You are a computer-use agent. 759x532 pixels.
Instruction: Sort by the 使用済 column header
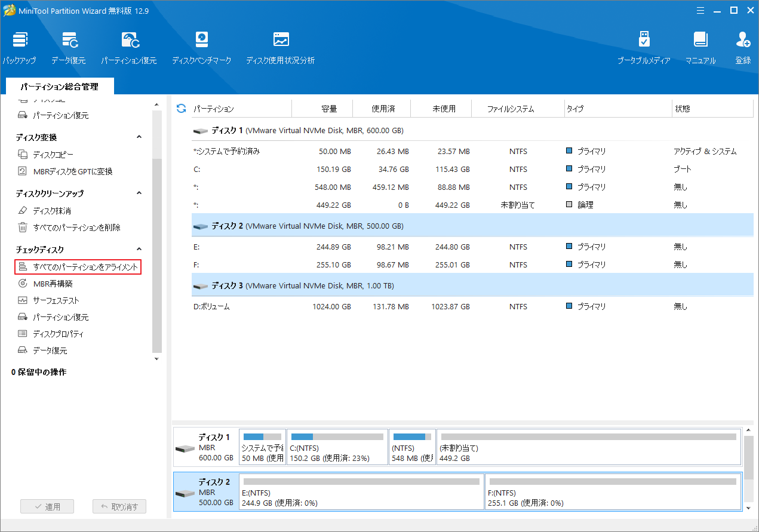pyautogui.click(x=382, y=109)
